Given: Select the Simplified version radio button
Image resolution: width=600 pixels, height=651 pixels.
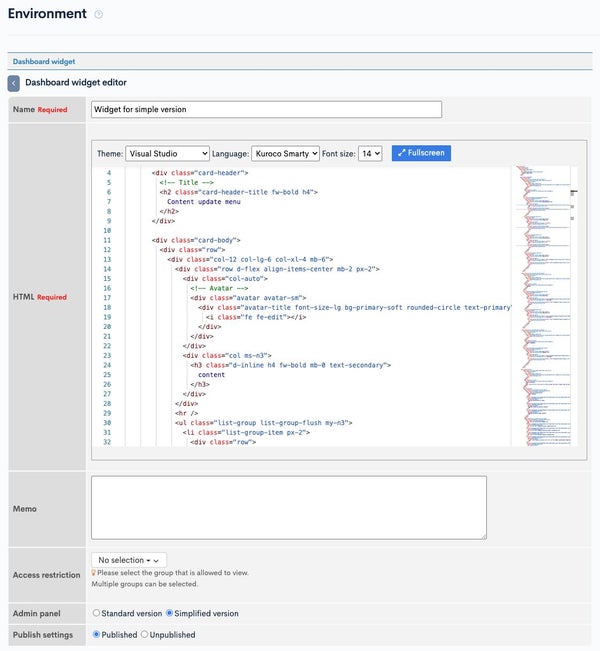Looking at the screenshot, I should (x=169, y=613).
